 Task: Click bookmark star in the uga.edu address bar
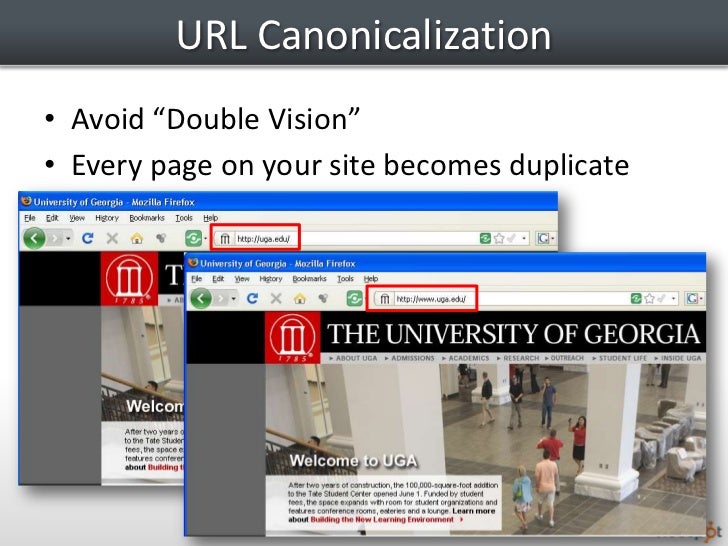click(x=499, y=239)
